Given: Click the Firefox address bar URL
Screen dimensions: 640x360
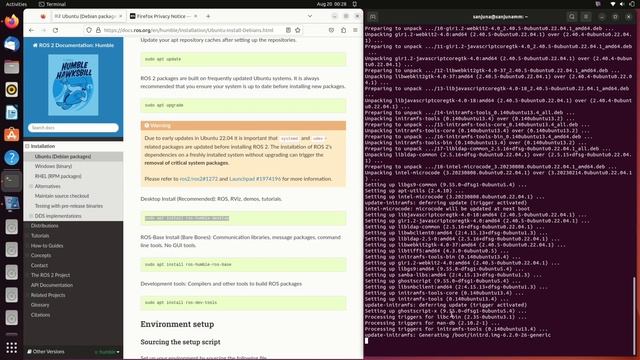Looking at the screenshot, I should click(x=189, y=30).
